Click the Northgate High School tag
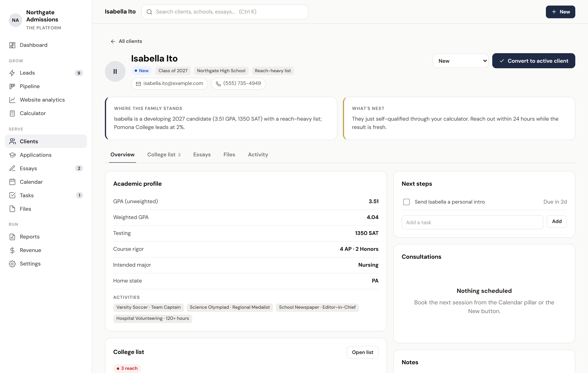The image size is (588, 373). [x=221, y=71]
